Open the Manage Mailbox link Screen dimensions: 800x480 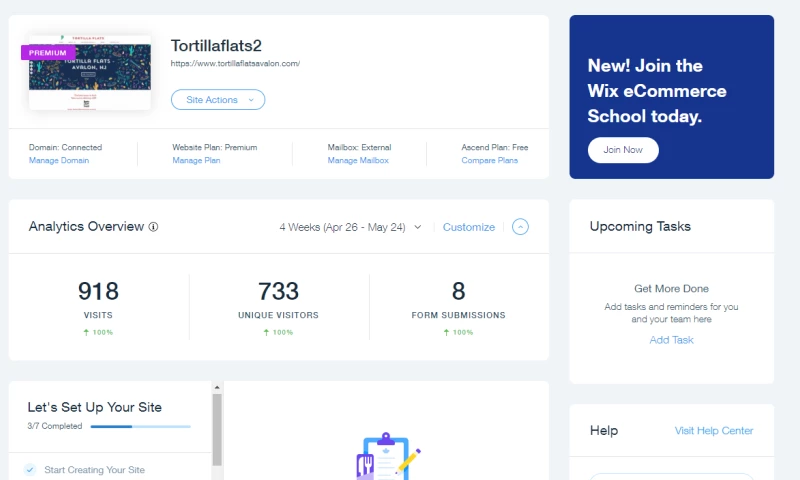(358, 160)
